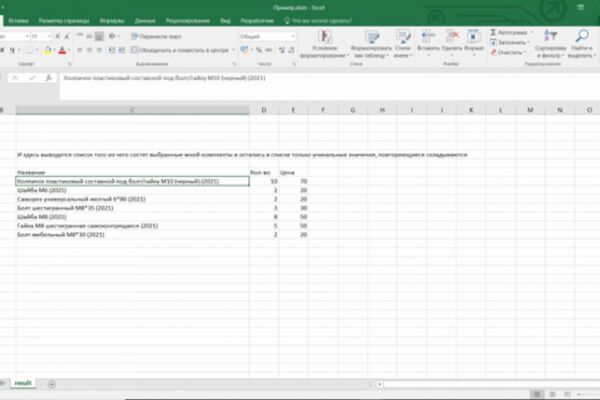Select column D header
600x400 pixels.
[x=264, y=110]
